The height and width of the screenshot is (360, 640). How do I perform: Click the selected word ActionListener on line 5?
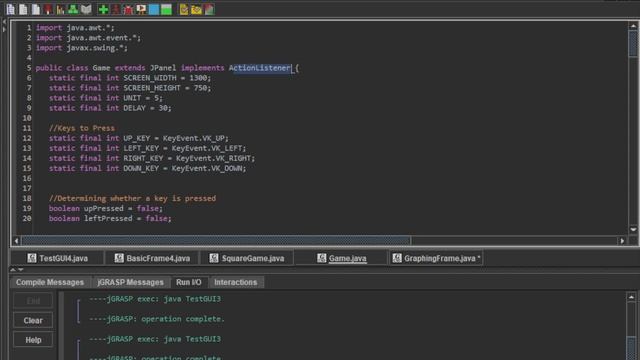click(260, 68)
